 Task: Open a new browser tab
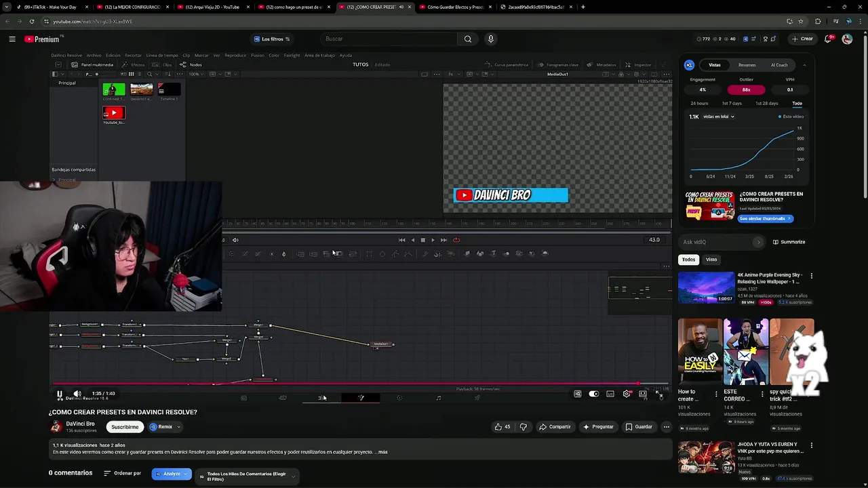[583, 7]
